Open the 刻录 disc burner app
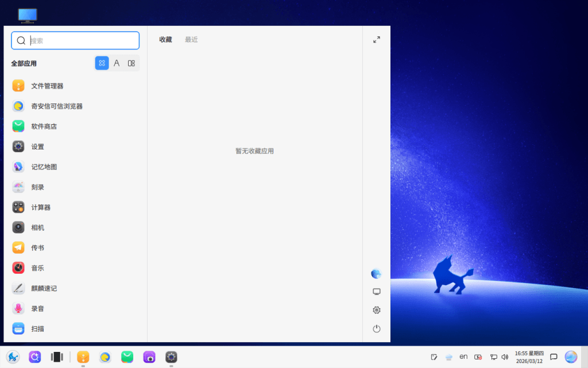588x368 pixels. pyautogui.click(x=75, y=187)
